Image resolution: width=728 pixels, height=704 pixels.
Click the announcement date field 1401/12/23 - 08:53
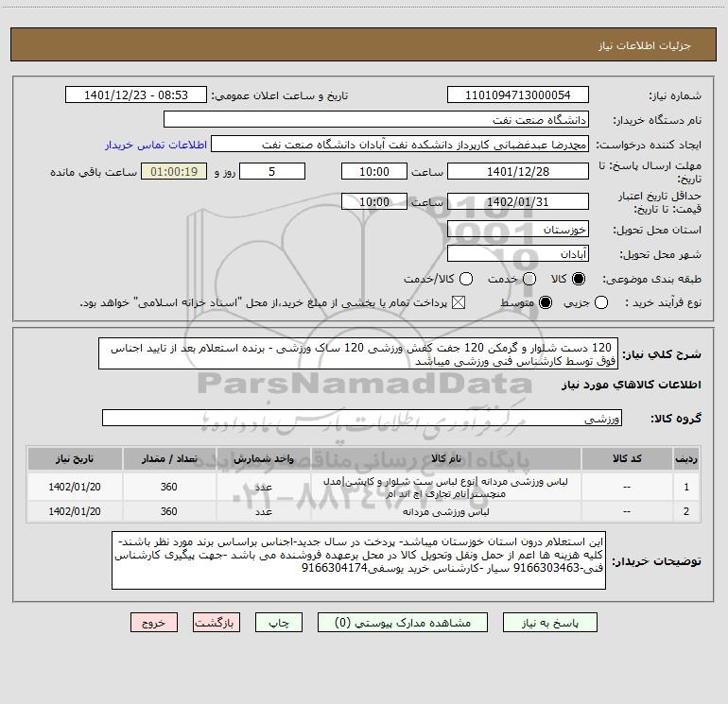[136, 95]
